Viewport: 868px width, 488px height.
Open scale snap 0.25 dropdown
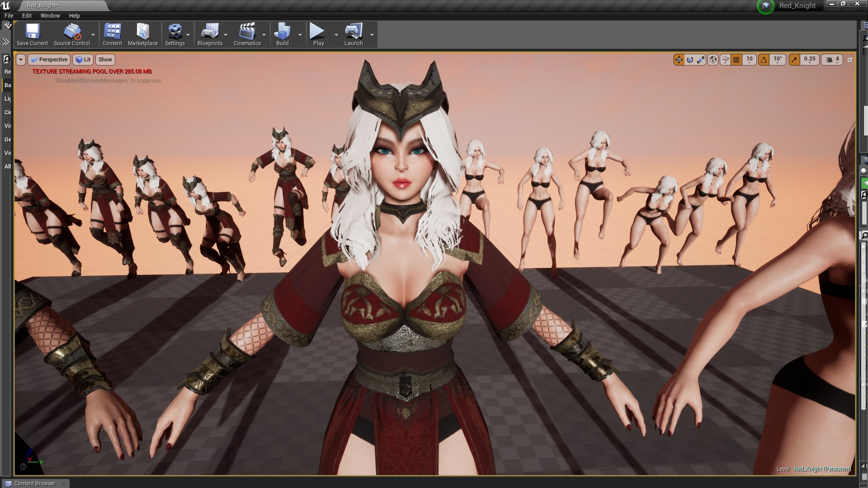810,60
